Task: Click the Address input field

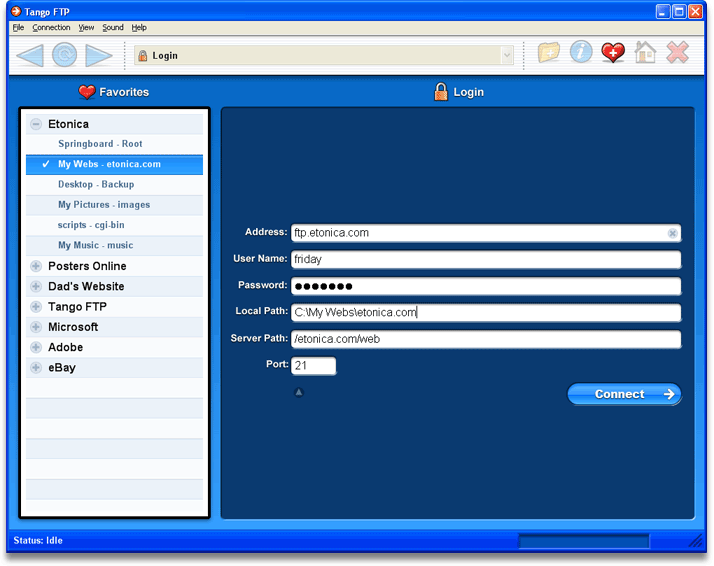Action: pyautogui.click(x=486, y=233)
